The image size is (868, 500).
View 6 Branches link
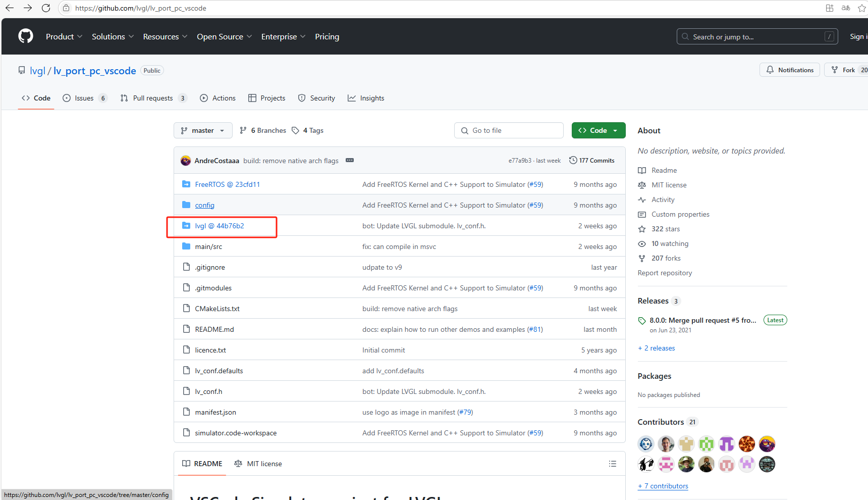tap(263, 130)
